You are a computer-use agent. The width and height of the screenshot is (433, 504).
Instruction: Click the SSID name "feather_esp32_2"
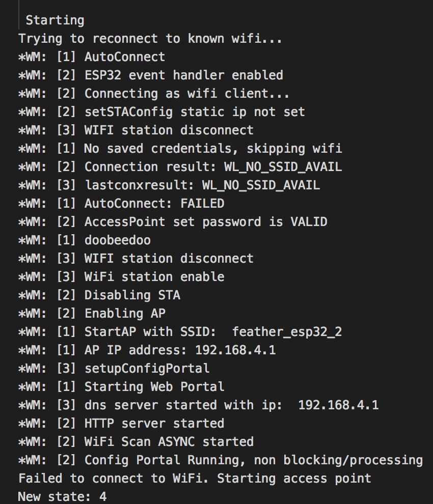[287, 332]
